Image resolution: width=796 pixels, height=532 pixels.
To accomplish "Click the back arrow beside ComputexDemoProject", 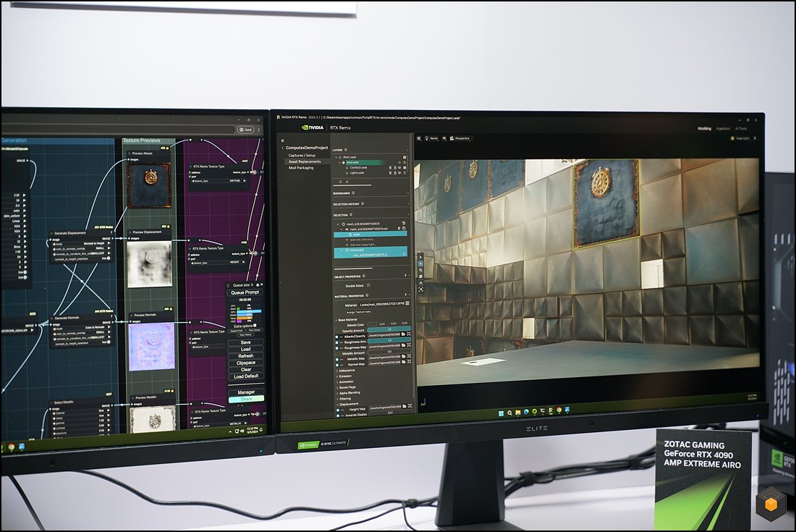I will (283, 148).
